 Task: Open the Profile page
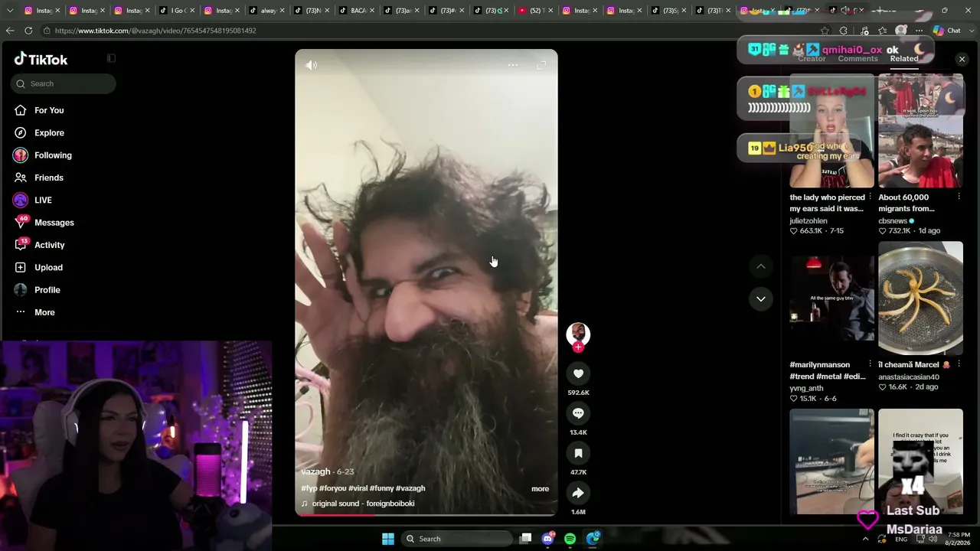point(47,290)
